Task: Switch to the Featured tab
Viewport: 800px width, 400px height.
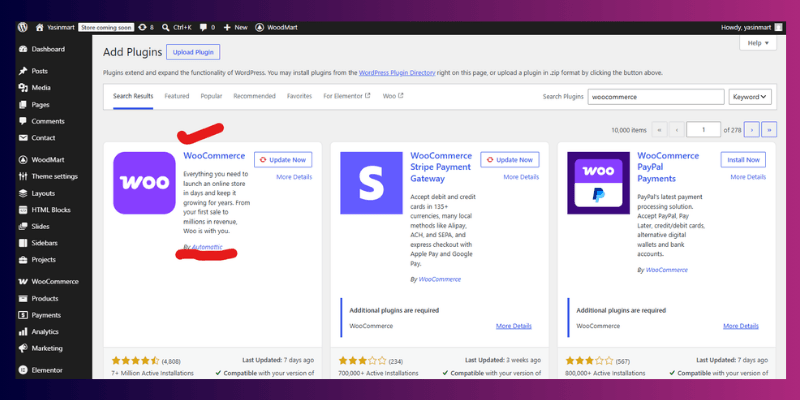Action: click(177, 96)
